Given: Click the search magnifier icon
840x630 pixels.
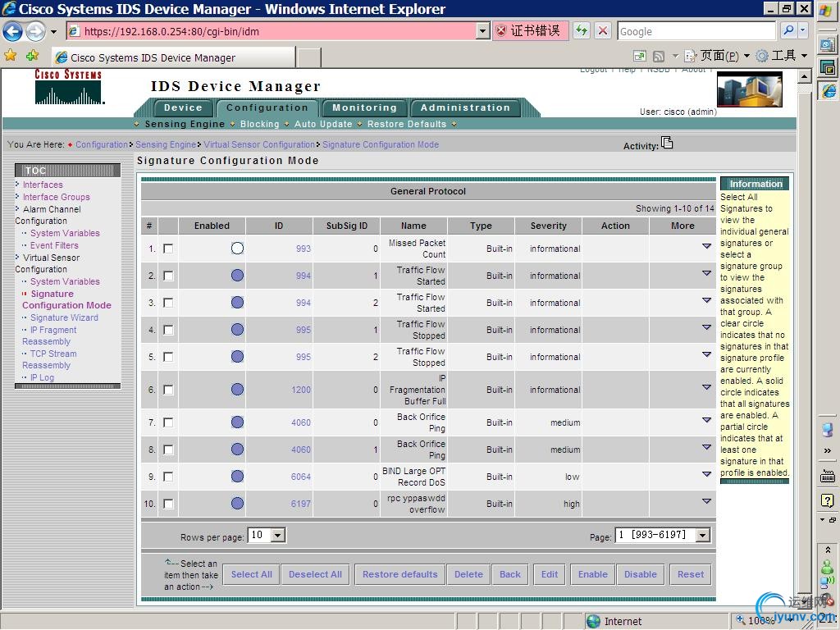Looking at the screenshot, I should click(788, 30).
